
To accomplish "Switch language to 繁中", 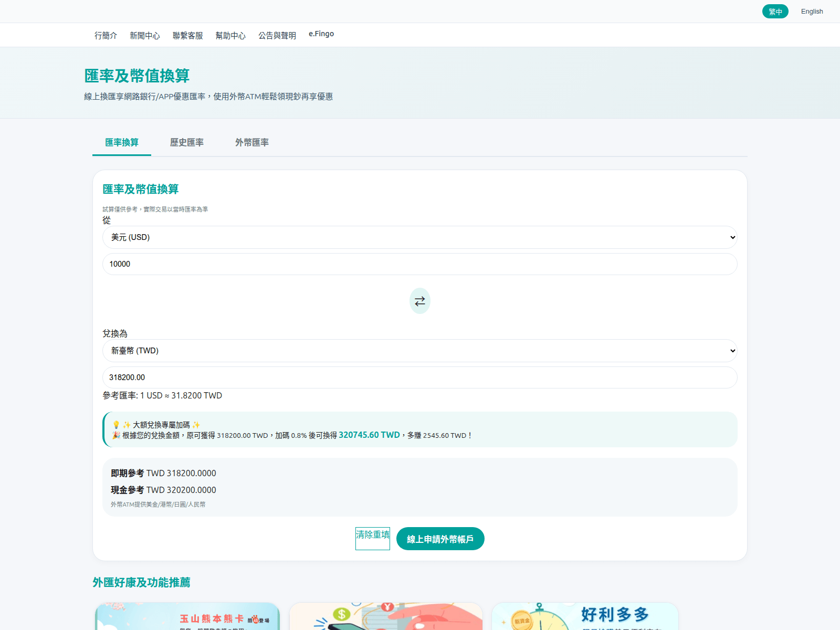I will (x=775, y=12).
